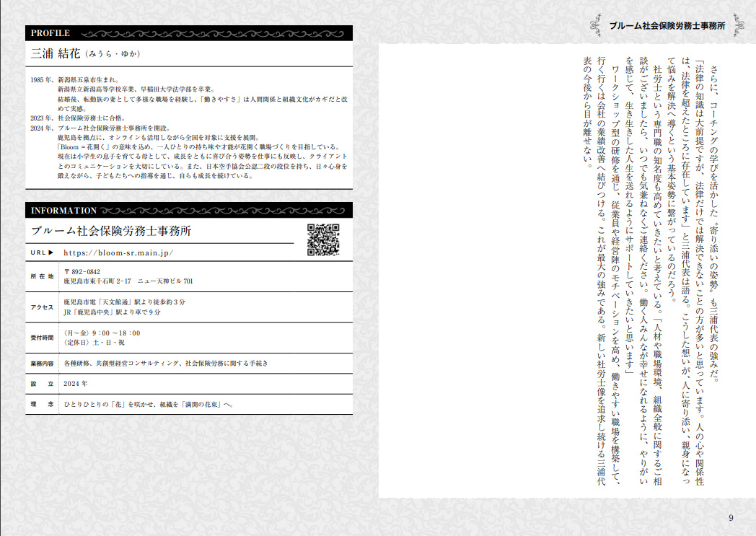Click the furigana reading みうら・ゆか
Screen dimensions: 756x536
click(x=112, y=54)
